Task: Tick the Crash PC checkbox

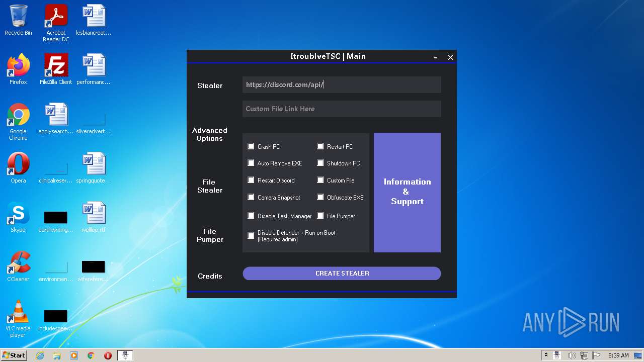Action: tap(251, 146)
